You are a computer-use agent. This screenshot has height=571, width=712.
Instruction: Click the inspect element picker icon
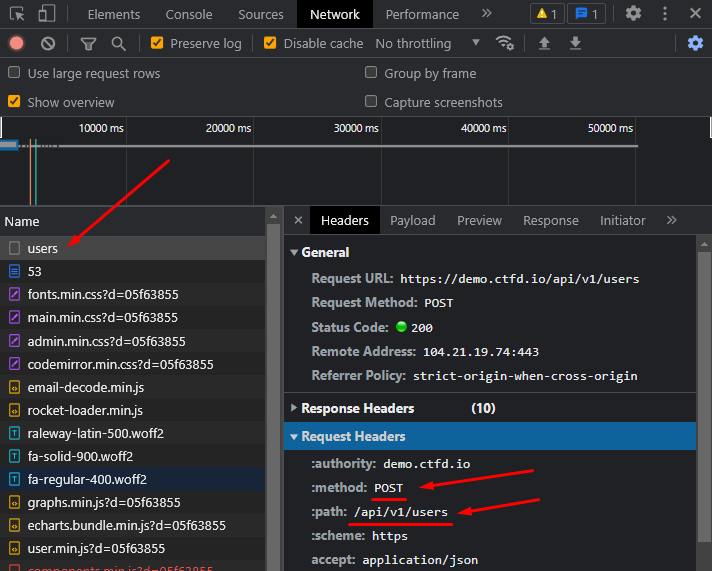[17, 14]
